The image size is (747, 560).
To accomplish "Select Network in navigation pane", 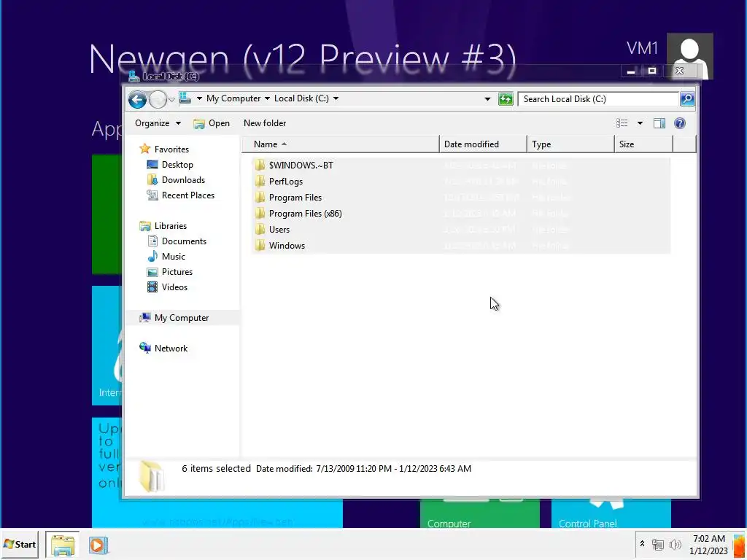I will [171, 348].
